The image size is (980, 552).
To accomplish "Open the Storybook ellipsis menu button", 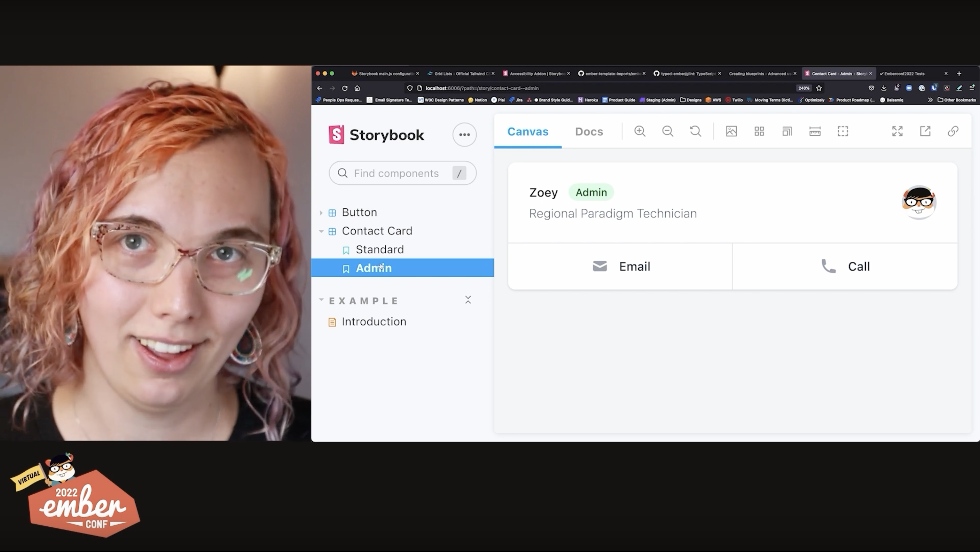I will 464,134.
